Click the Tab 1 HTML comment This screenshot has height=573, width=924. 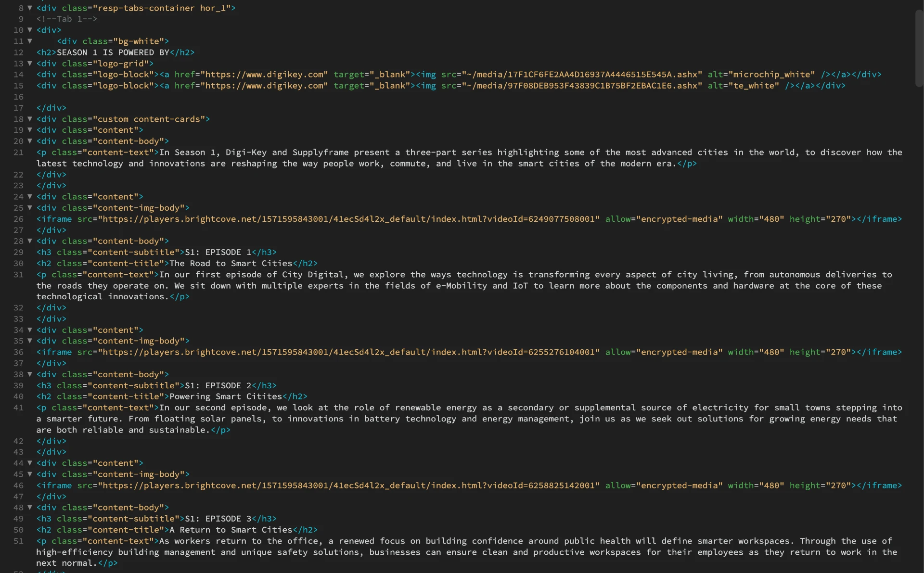(67, 19)
